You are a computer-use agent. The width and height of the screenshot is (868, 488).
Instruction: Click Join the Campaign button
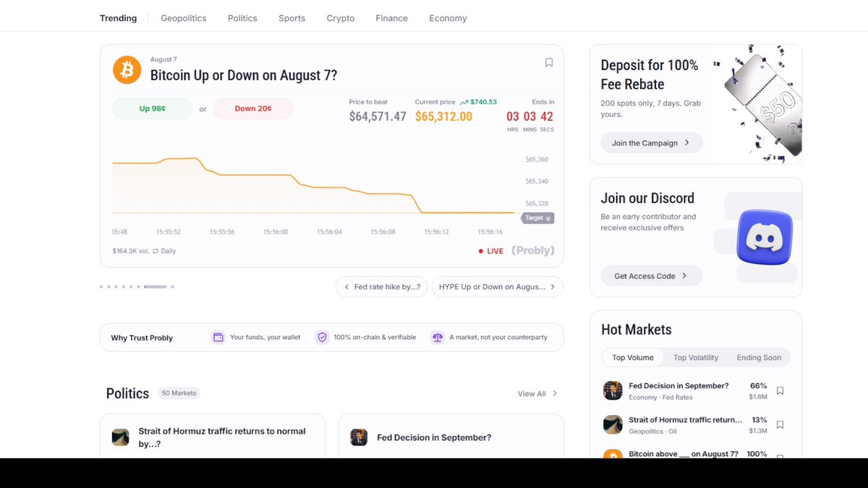(x=651, y=142)
